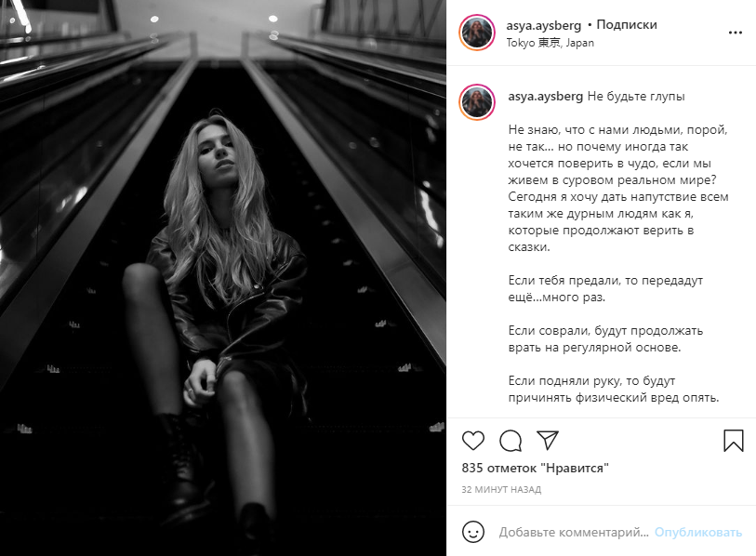Open asya.aysberg profile from caption username
756x556 pixels.
(545, 97)
